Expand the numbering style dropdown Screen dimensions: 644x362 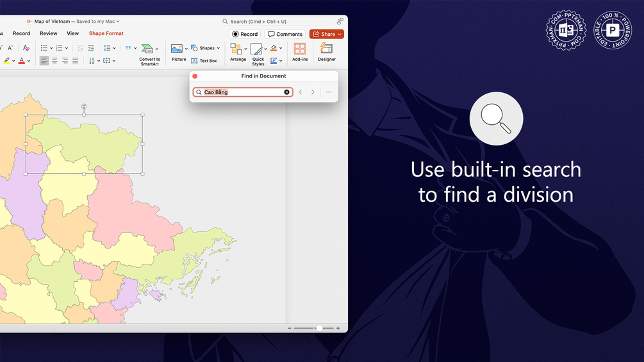(67, 48)
